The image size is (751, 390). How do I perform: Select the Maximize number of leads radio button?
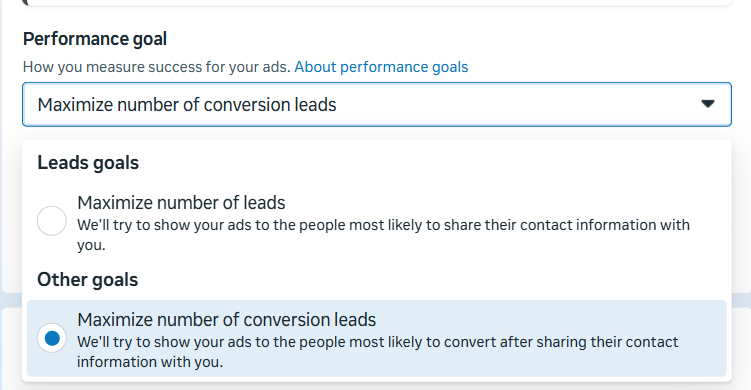52,221
